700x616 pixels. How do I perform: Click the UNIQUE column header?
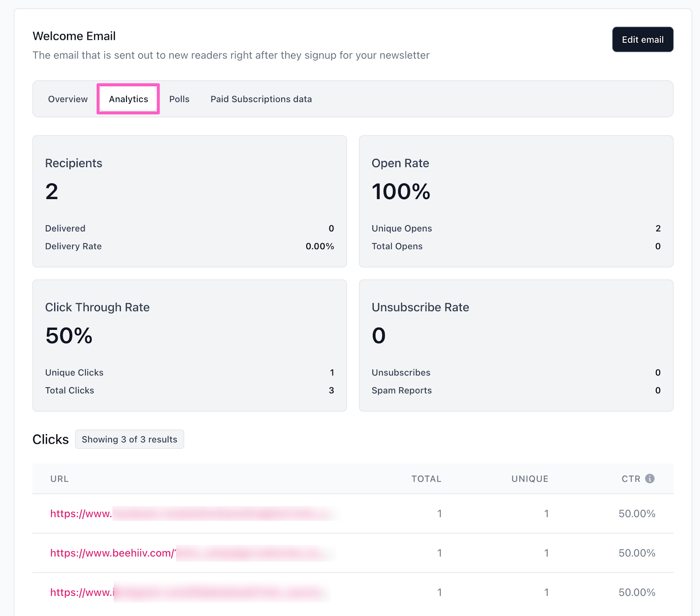tap(529, 479)
